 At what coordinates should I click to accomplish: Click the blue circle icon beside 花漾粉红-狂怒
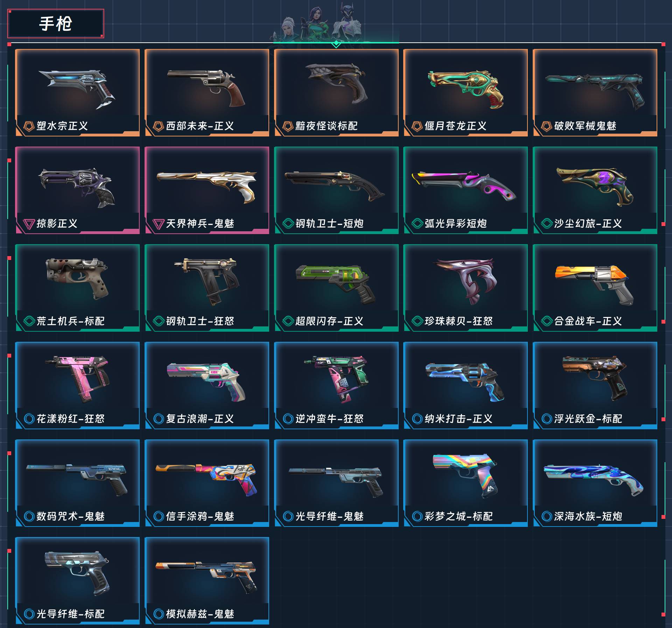tap(29, 418)
